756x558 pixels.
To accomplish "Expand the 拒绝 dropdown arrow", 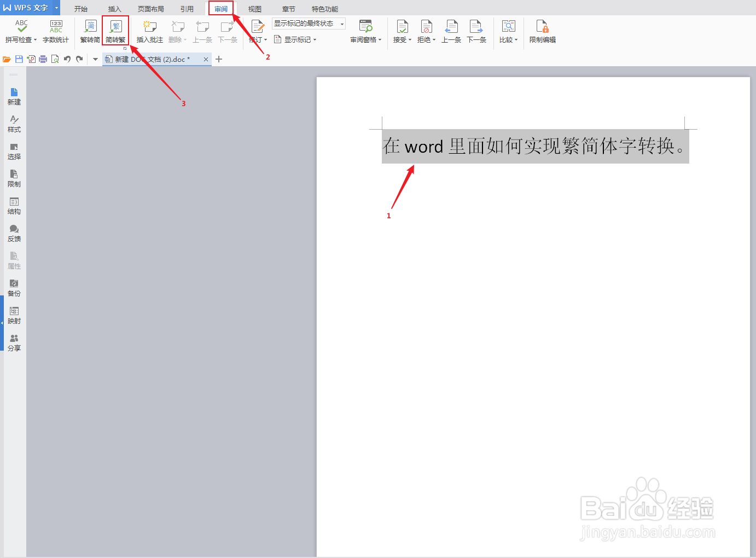I will click(x=434, y=40).
